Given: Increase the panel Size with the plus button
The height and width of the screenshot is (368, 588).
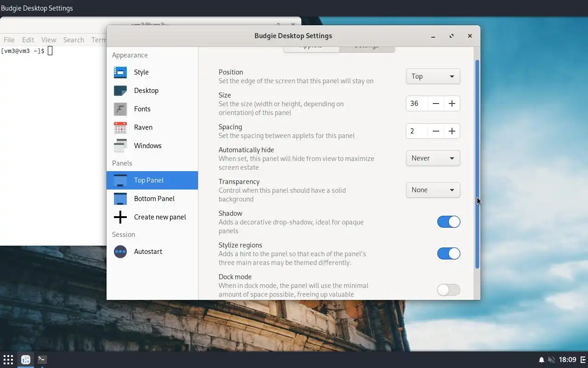Looking at the screenshot, I should [x=452, y=103].
